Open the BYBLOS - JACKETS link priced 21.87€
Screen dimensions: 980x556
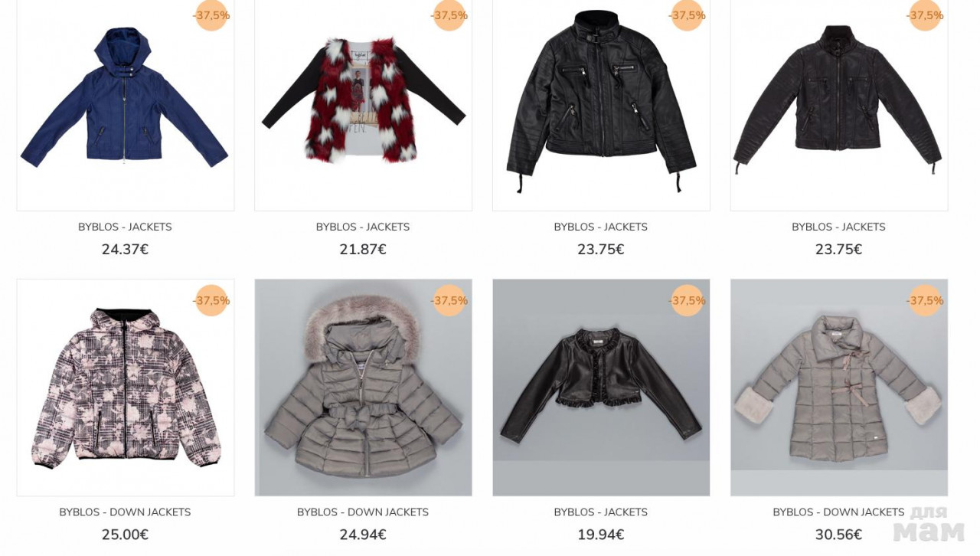(363, 227)
